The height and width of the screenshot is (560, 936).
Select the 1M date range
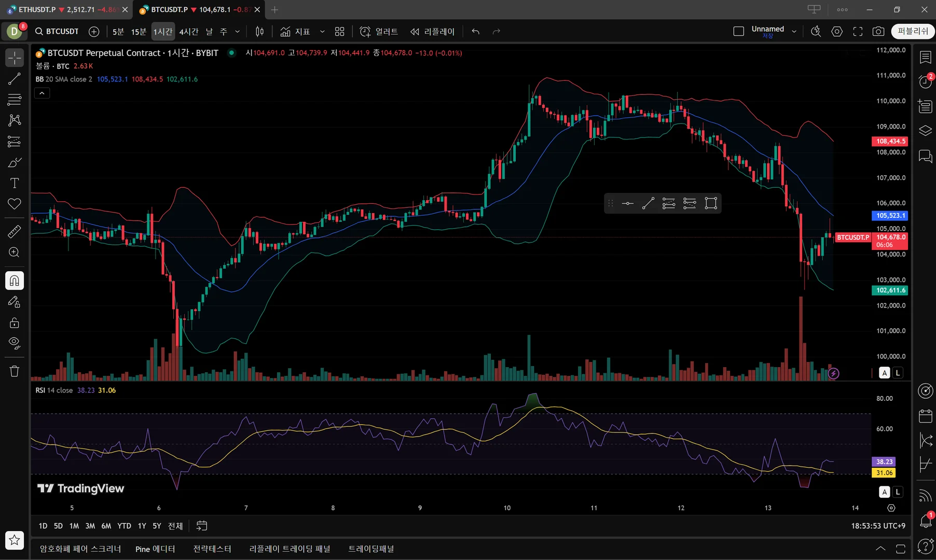(74, 526)
